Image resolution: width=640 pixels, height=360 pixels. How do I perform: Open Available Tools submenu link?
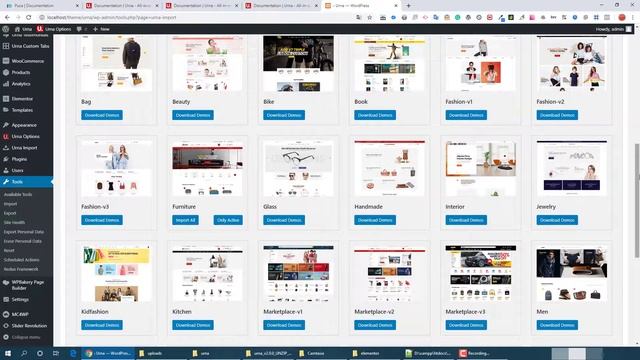[x=18, y=194]
